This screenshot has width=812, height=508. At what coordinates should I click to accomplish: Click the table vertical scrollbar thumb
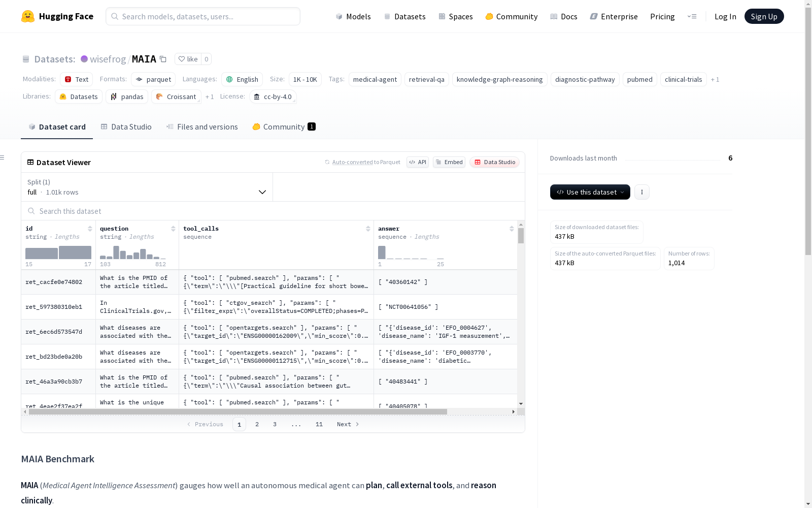tap(521, 236)
